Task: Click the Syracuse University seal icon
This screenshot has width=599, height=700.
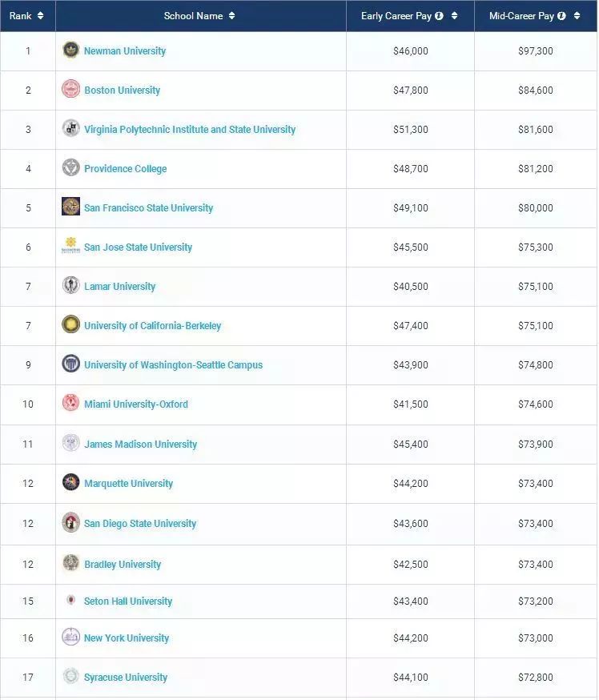Action: coord(70,677)
